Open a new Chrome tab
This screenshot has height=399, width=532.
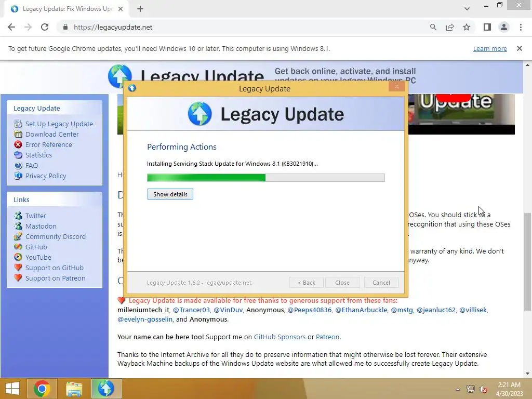140,9
